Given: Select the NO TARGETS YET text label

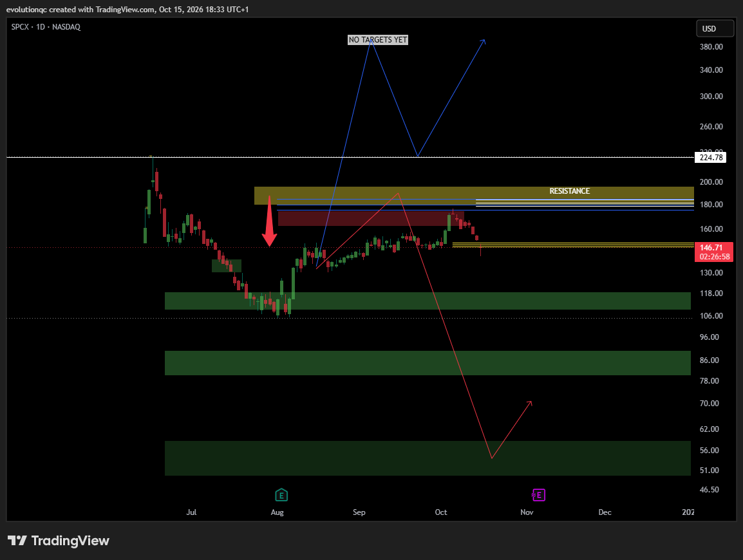Looking at the screenshot, I should pos(378,40).
